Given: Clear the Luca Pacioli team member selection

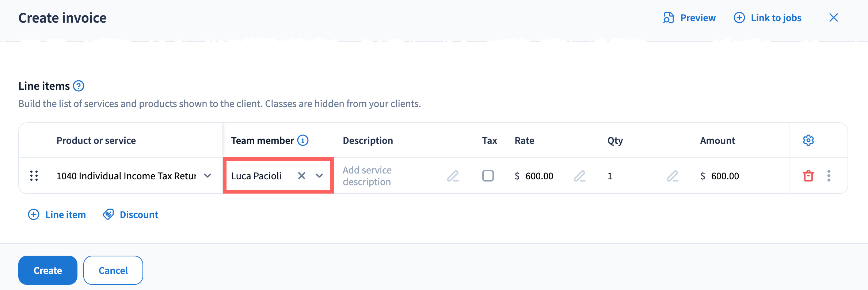Looking at the screenshot, I should tap(301, 176).
